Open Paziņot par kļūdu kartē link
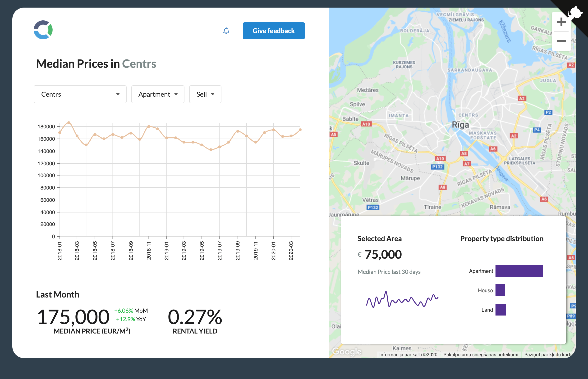The image size is (588, 379). (548, 354)
